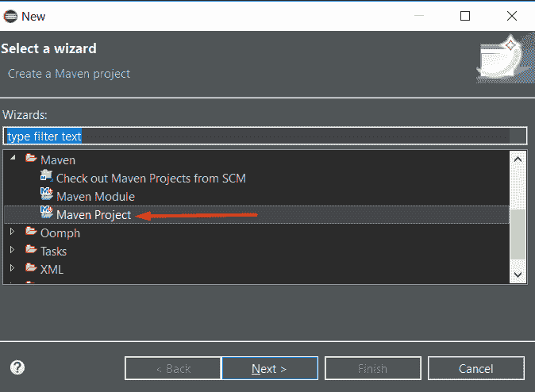Expand the Tasks category
535x392 pixels.
tap(12, 250)
